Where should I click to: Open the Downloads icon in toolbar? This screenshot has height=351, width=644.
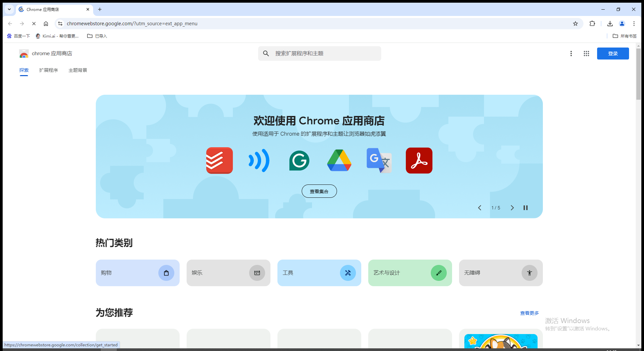click(610, 24)
